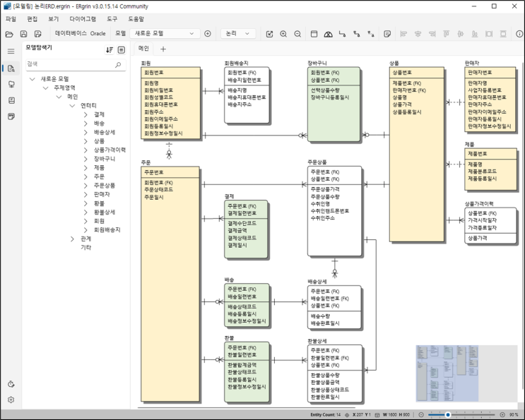
Task: Toggle list view icon in model explorer
Action: point(122,50)
